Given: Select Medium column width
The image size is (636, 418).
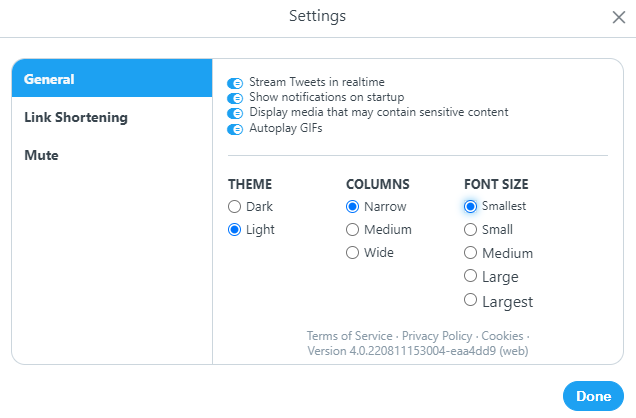Looking at the screenshot, I should (x=353, y=230).
